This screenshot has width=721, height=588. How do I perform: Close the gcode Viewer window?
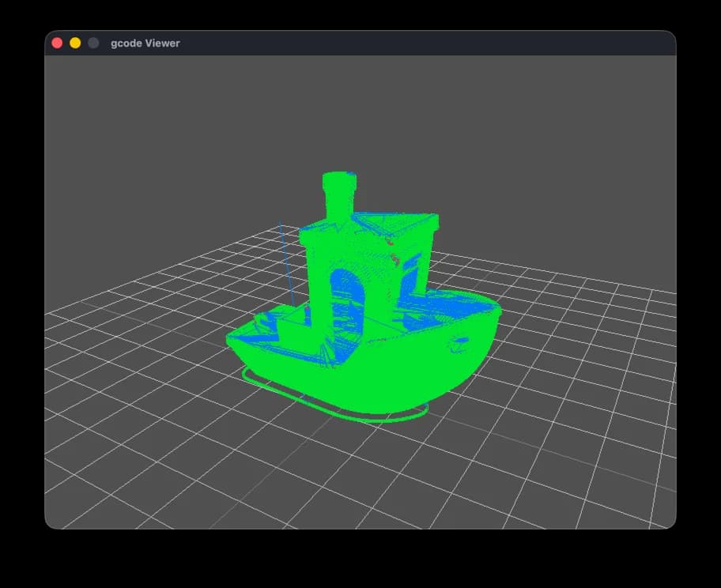57,43
